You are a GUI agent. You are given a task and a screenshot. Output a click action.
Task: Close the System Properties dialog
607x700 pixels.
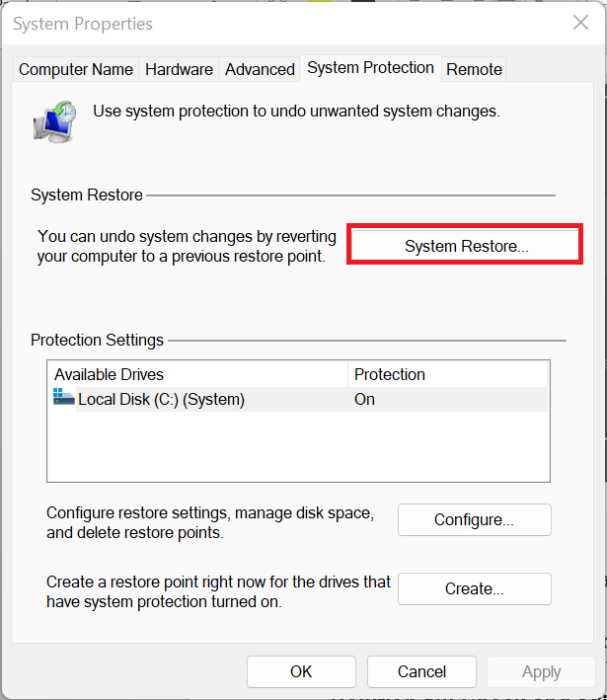click(x=580, y=23)
